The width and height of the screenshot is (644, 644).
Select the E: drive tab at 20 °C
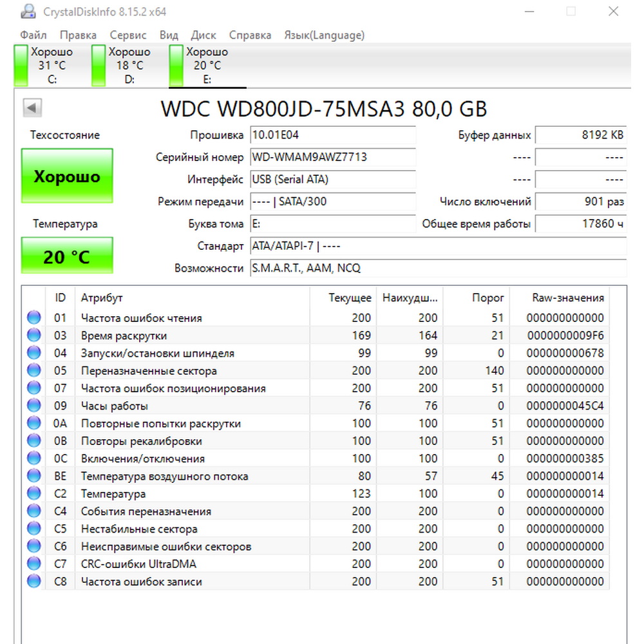[x=207, y=65]
